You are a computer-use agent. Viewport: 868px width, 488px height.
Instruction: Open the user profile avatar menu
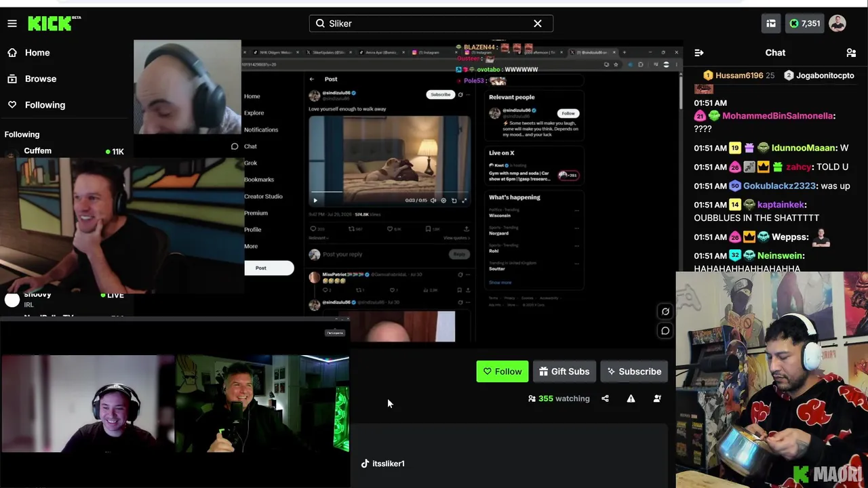pyautogui.click(x=837, y=24)
